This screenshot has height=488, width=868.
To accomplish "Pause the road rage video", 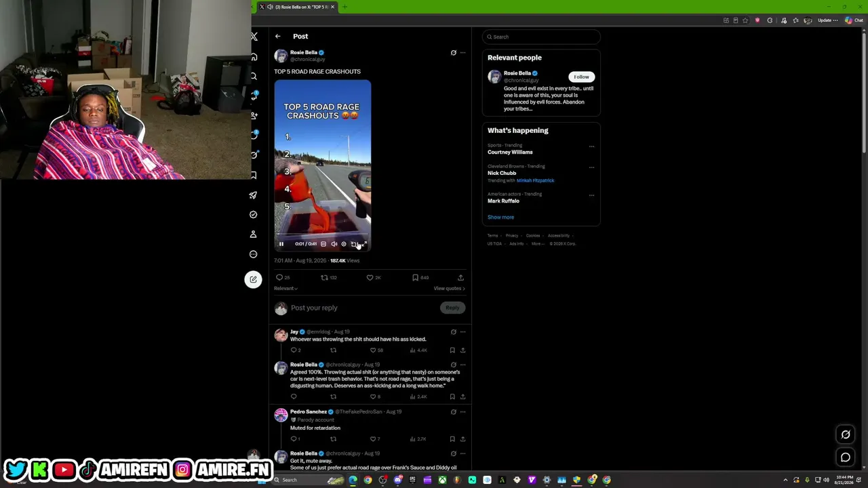I will (x=281, y=244).
